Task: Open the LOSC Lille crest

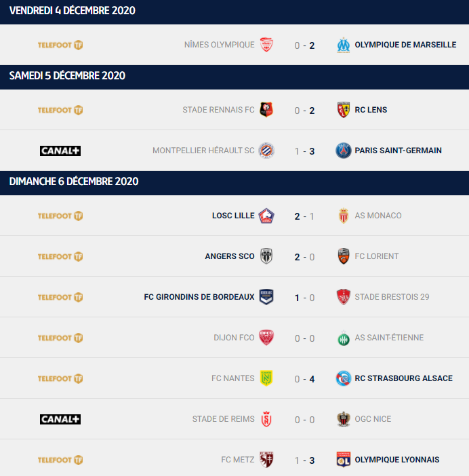Action: (266, 216)
